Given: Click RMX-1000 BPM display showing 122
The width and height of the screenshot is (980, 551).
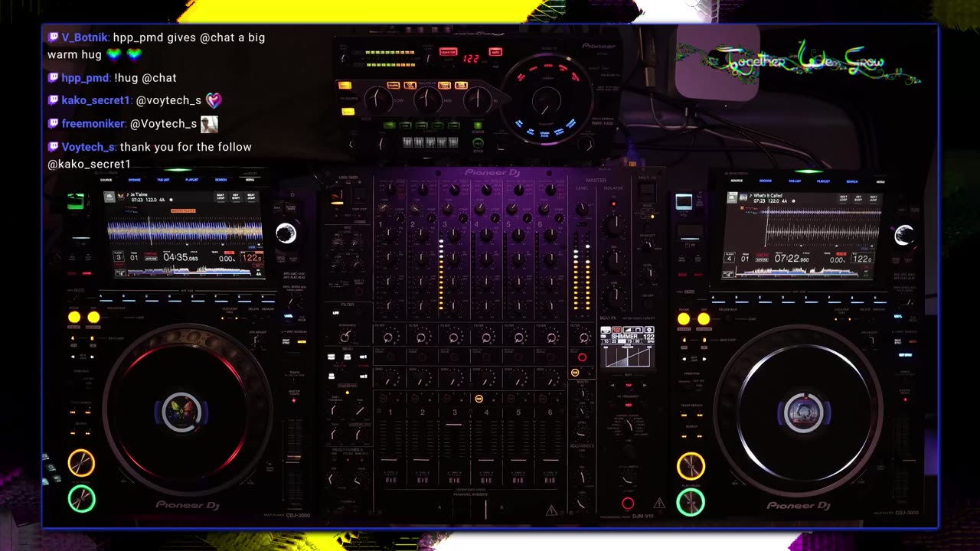Looking at the screenshot, I should [471, 58].
